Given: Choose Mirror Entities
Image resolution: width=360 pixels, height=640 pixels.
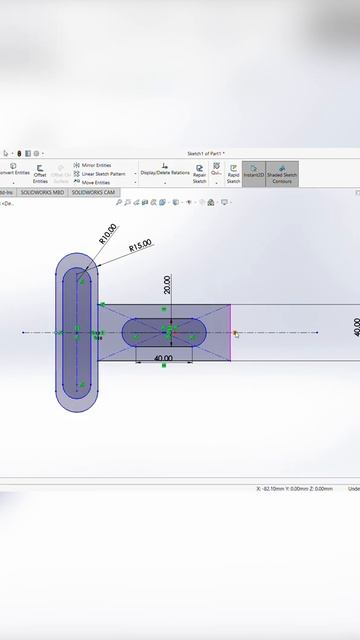Looking at the screenshot, I should click(93, 165).
